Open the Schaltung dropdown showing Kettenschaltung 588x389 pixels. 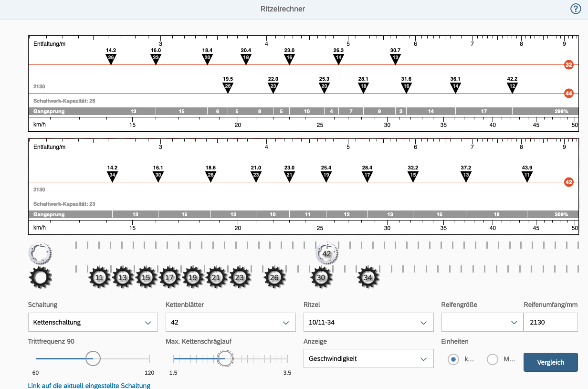(x=93, y=322)
